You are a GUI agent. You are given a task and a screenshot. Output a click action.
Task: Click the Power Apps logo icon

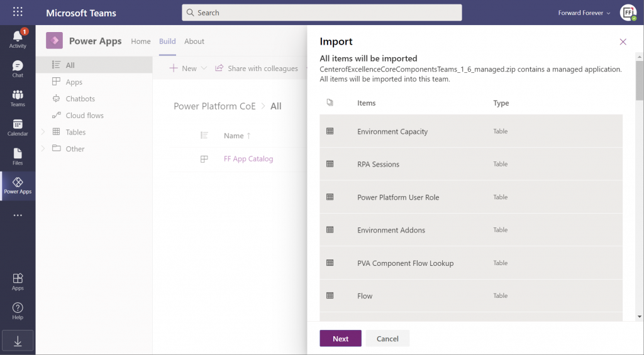pos(54,41)
